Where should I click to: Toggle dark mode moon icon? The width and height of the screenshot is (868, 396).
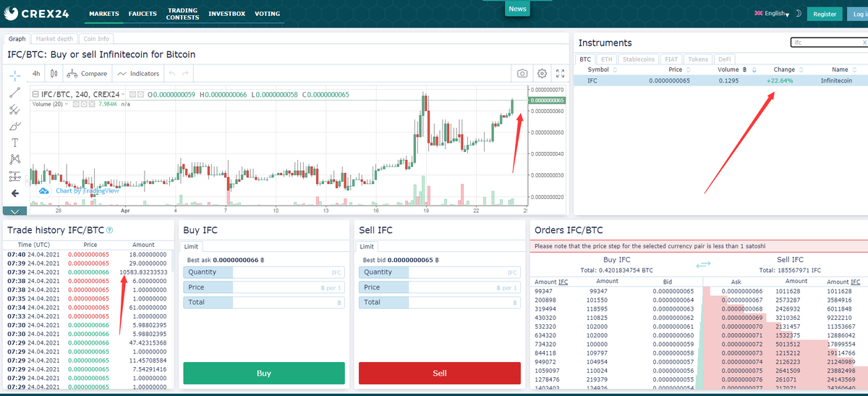point(799,13)
